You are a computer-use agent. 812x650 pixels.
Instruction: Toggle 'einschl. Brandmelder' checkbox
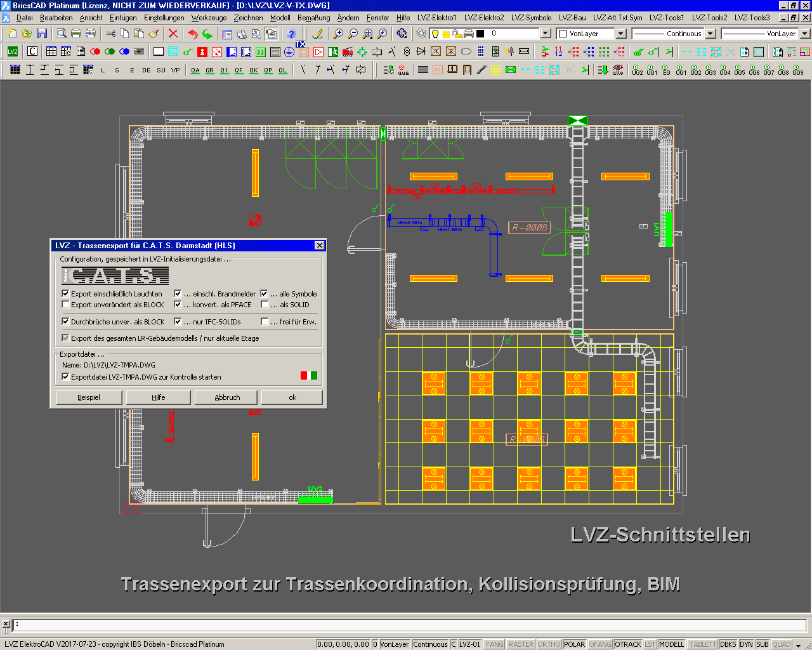pyautogui.click(x=178, y=294)
